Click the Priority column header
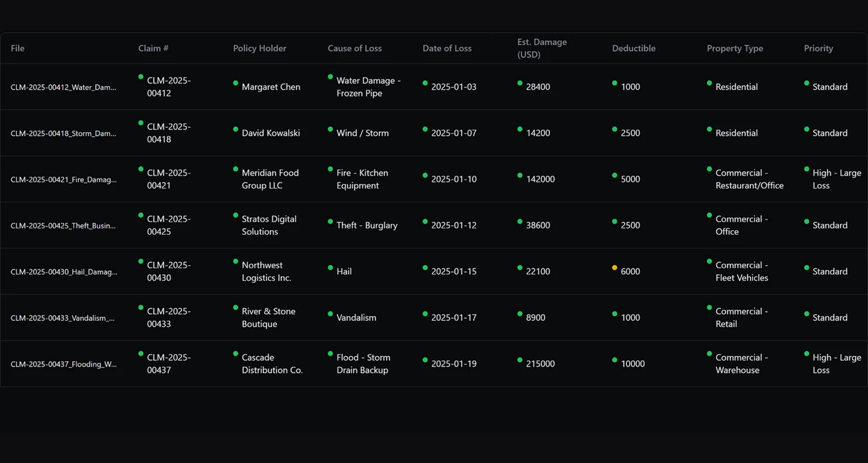Viewport: 868px width, 463px height. click(818, 48)
